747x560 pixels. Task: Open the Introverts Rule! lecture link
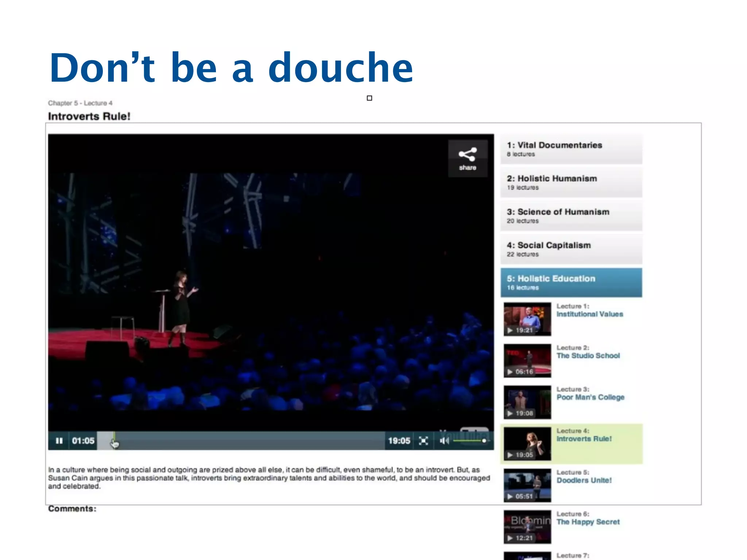pos(584,439)
